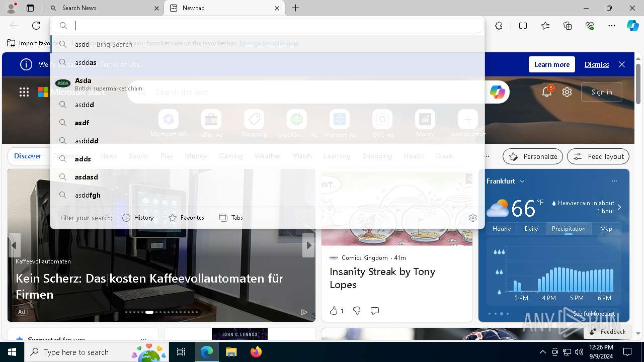644x362 pixels.
Task: Open Kaffeevollautomaten ad headline
Action: point(149,286)
